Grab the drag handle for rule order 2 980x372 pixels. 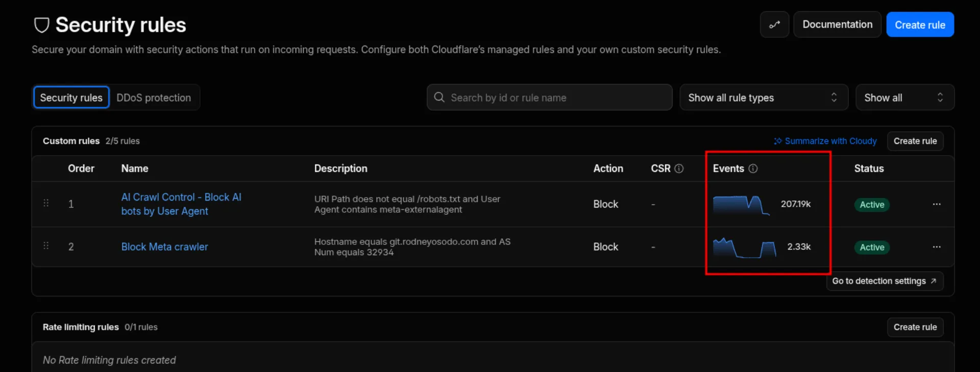(x=46, y=246)
